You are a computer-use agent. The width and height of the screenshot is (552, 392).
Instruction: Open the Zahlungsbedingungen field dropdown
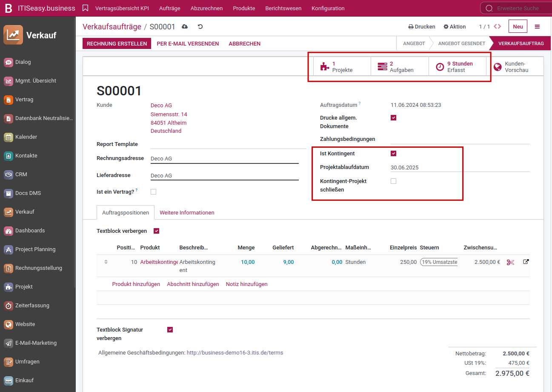[x=460, y=139]
